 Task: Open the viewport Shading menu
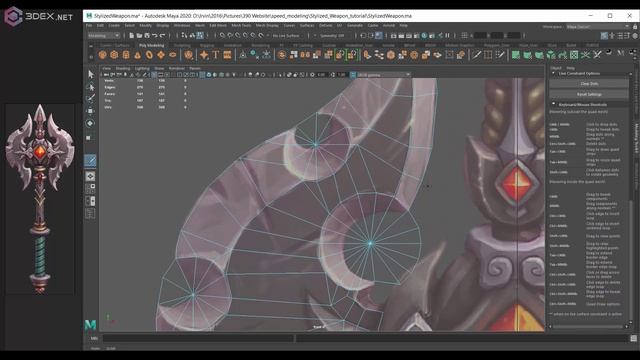click(123, 69)
